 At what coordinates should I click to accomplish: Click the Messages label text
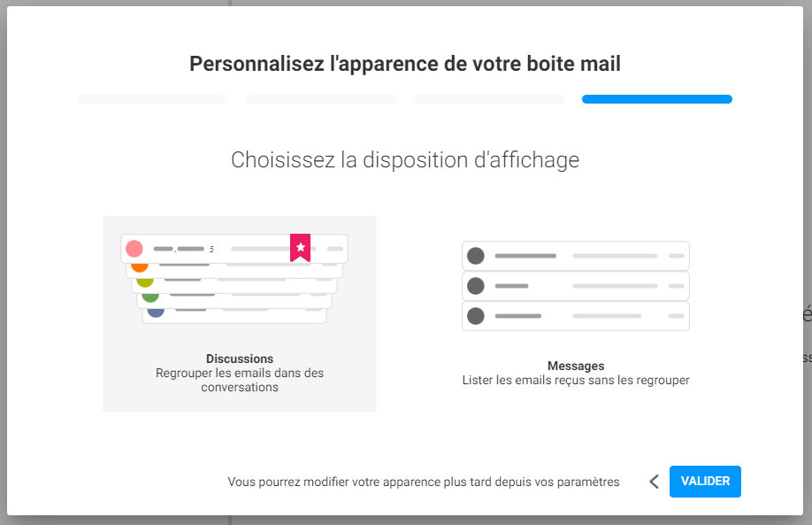coord(576,366)
